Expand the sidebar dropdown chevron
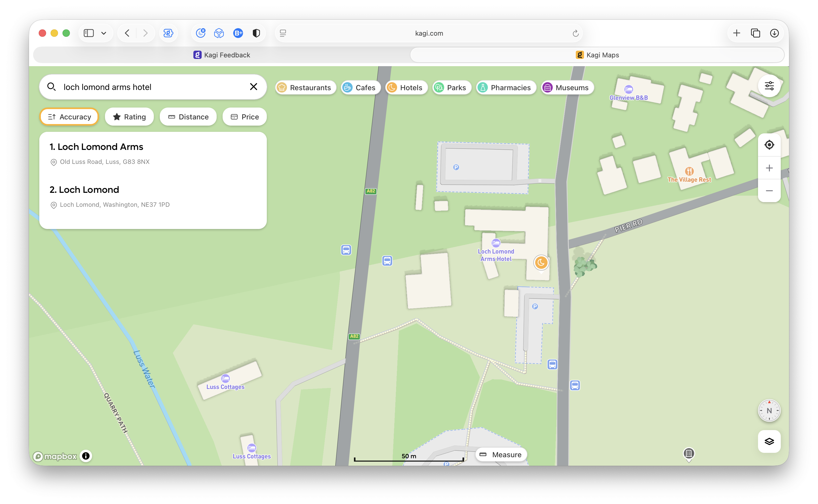 (104, 33)
